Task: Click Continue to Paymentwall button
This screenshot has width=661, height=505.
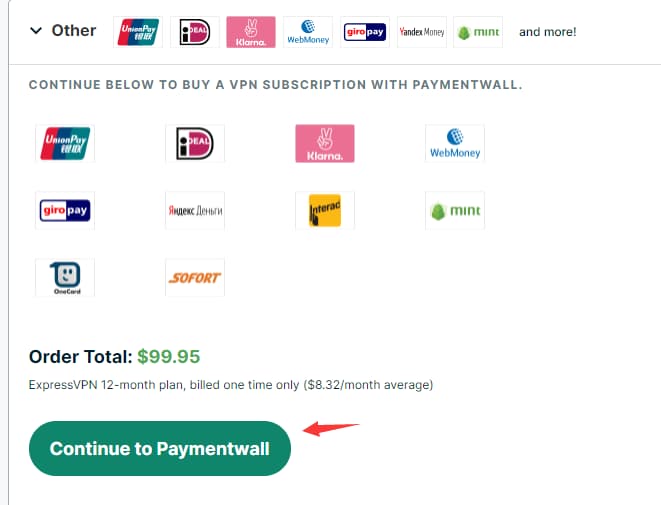Action: point(160,449)
